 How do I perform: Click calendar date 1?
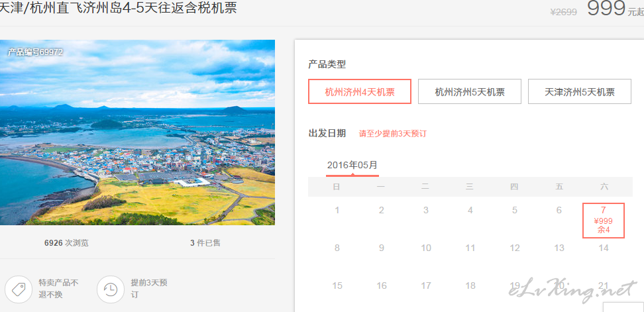click(337, 211)
